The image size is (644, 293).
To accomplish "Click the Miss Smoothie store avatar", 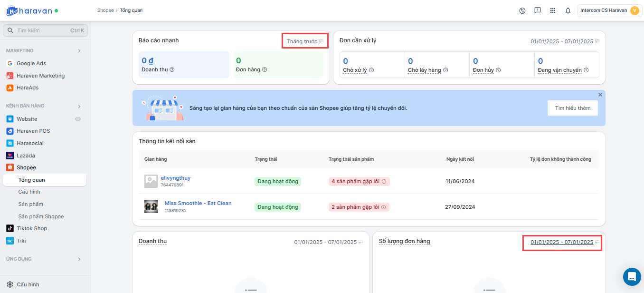I will tap(151, 206).
